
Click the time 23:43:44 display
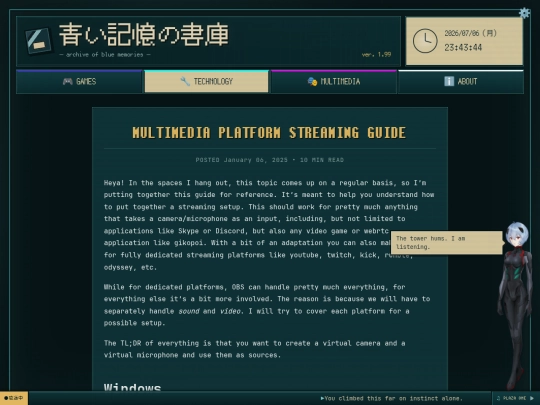(463, 48)
